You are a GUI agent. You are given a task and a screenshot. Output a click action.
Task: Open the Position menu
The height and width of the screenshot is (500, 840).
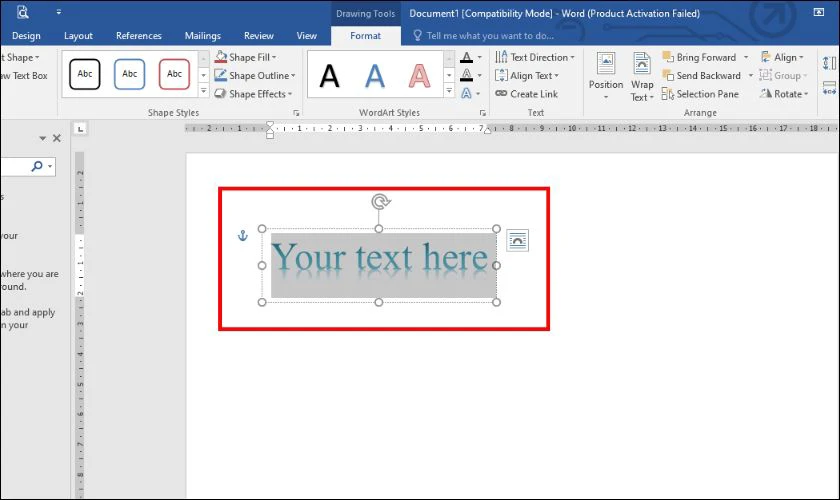click(x=606, y=76)
